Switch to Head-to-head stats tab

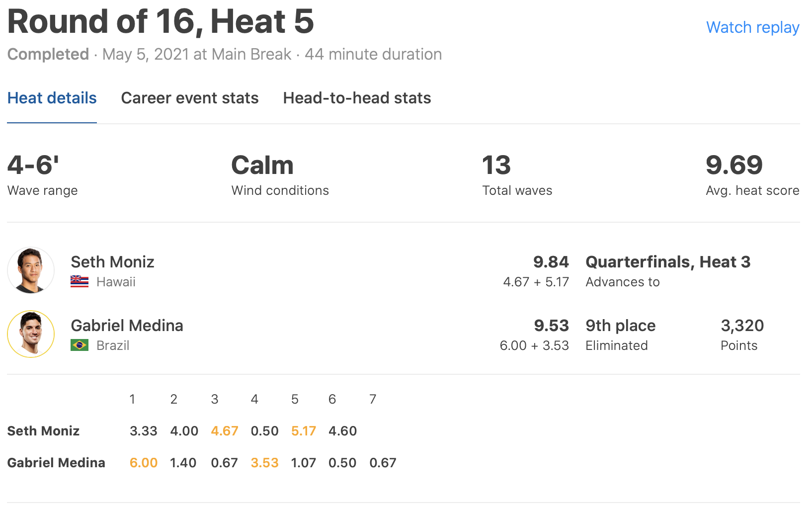[357, 98]
